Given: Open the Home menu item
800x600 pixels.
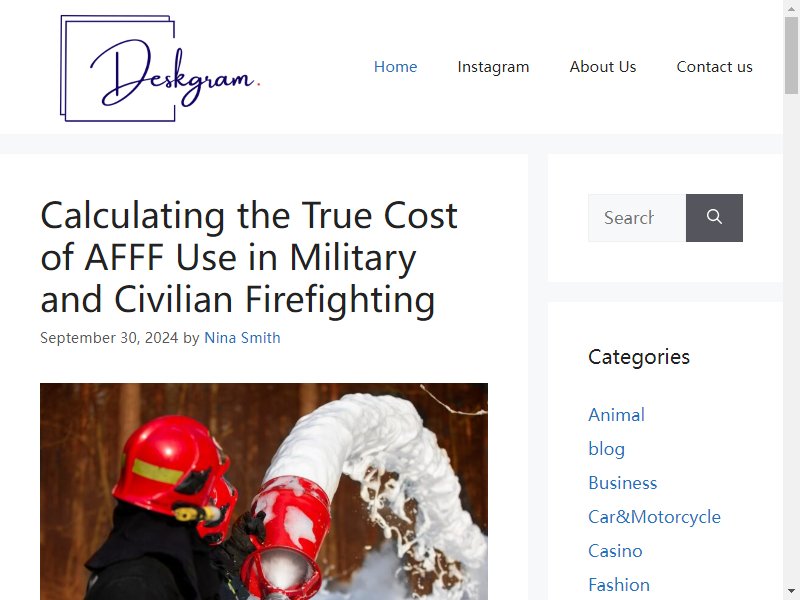Looking at the screenshot, I should 395,67.
